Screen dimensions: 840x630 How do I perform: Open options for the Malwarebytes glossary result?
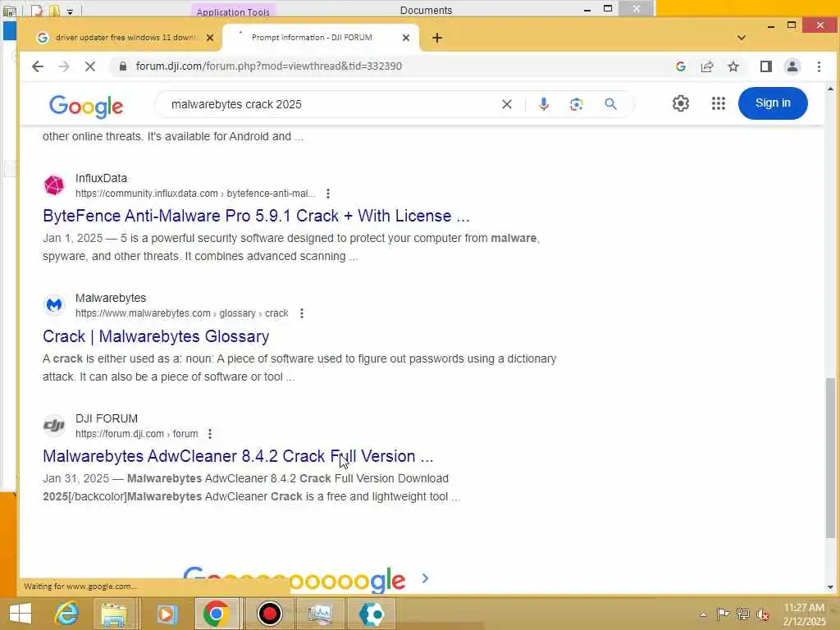(x=302, y=313)
